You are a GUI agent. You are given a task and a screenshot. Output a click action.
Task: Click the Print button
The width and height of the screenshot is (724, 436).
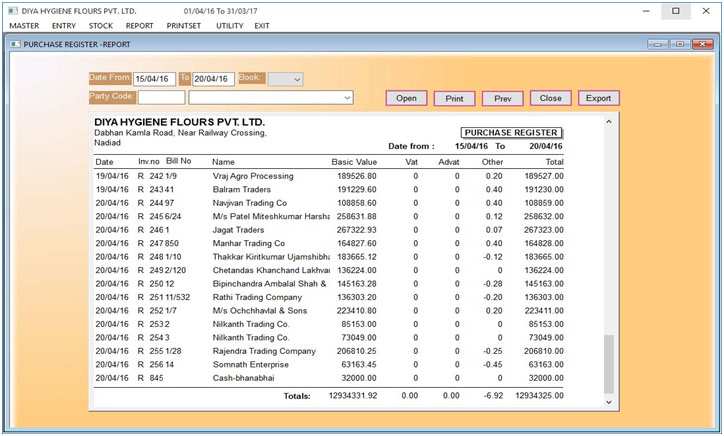coord(454,98)
